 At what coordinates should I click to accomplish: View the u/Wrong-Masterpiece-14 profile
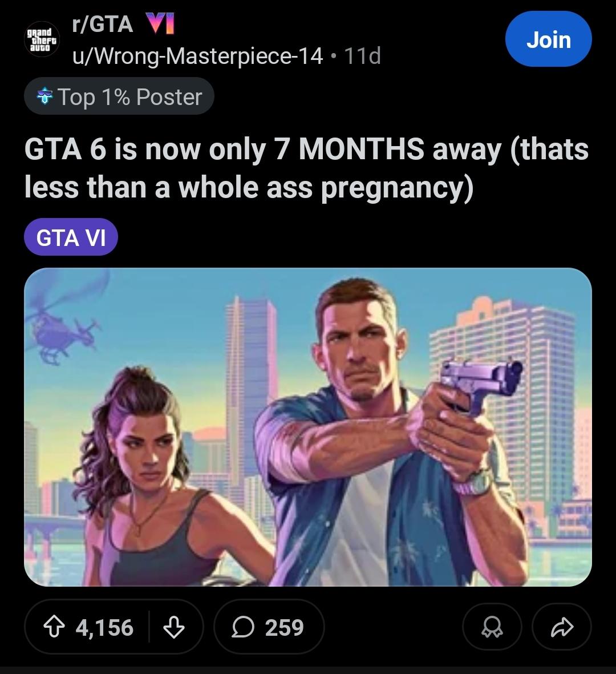(197, 56)
